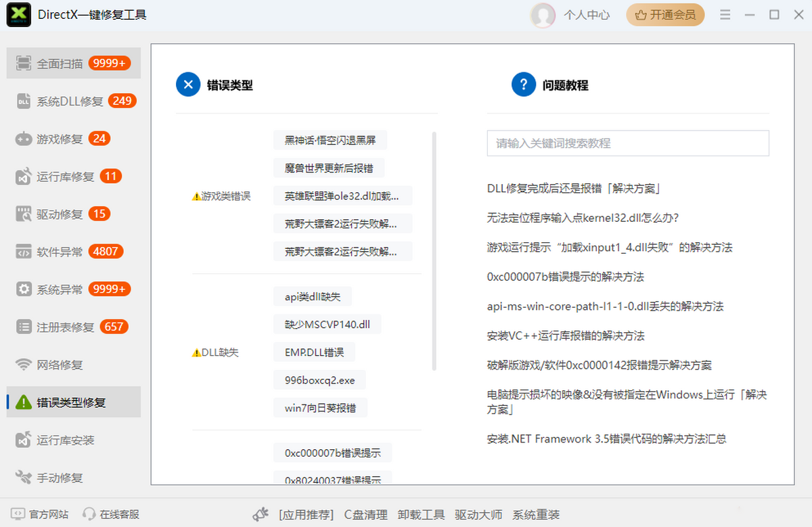Click the error type list scrollbar
Viewport: 812px width, 527px height.
point(434,251)
